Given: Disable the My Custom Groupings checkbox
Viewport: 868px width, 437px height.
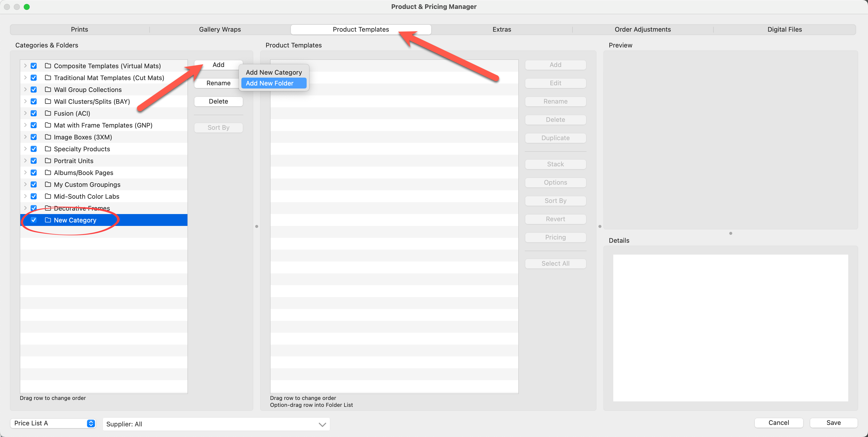Looking at the screenshot, I should coord(34,184).
